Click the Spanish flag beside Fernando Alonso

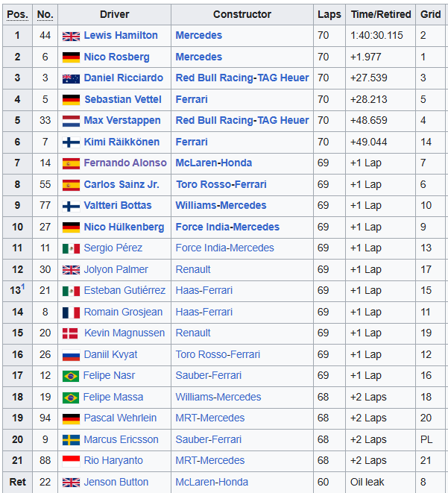click(71, 163)
